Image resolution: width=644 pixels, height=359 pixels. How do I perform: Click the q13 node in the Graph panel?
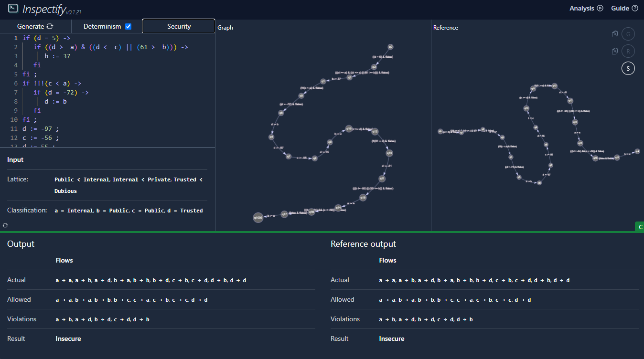(x=389, y=153)
